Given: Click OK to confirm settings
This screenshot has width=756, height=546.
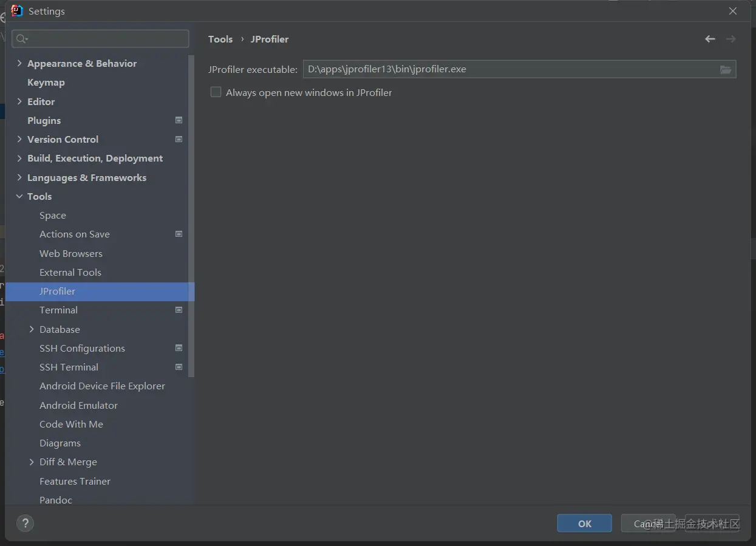Looking at the screenshot, I should (x=584, y=524).
